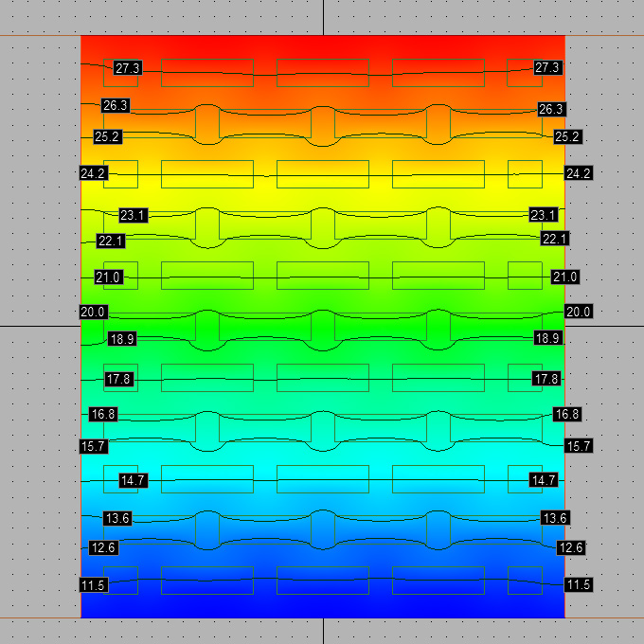Pick the right-side 22.1 contour label
This screenshot has width=644, height=644.
point(555,239)
